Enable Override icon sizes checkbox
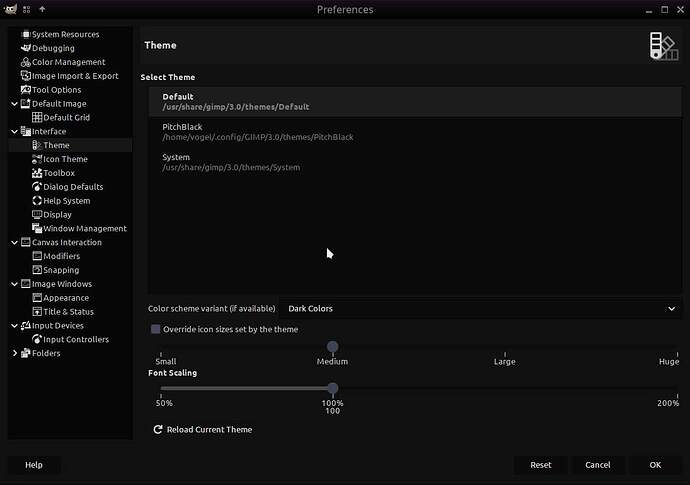The width and height of the screenshot is (690, 485). 155,329
